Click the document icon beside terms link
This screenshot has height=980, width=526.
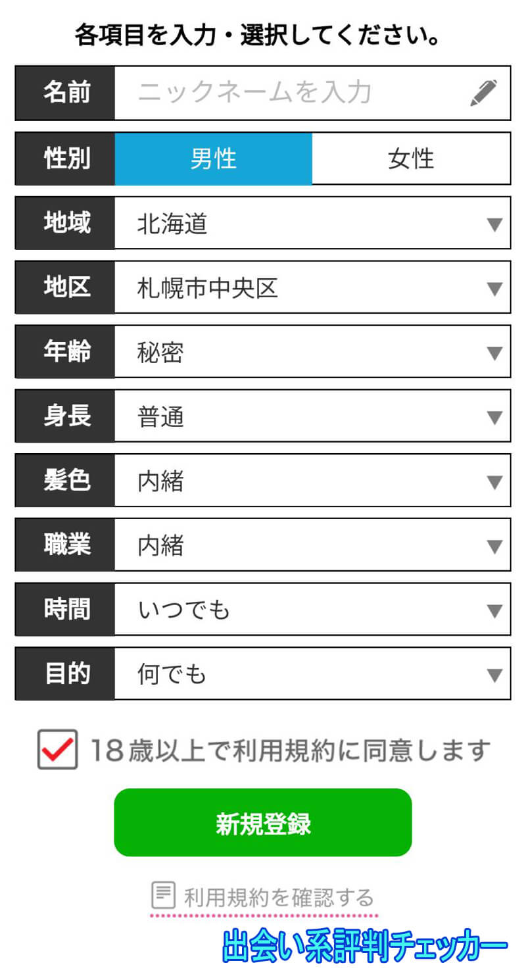tap(163, 895)
